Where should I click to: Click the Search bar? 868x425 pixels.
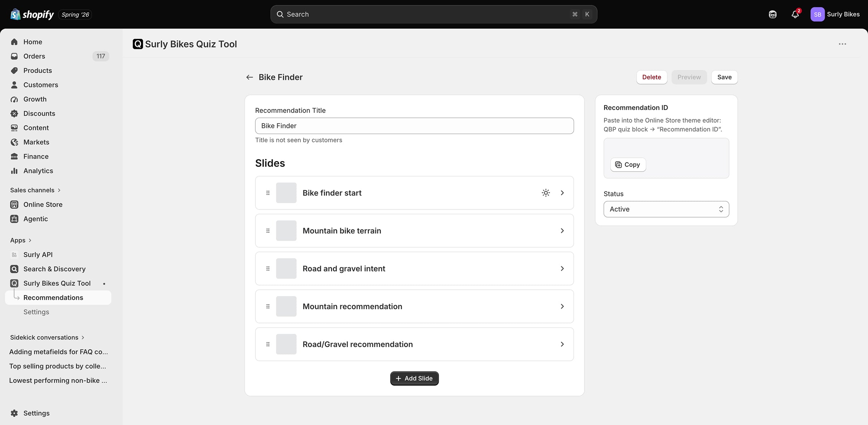(434, 14)
